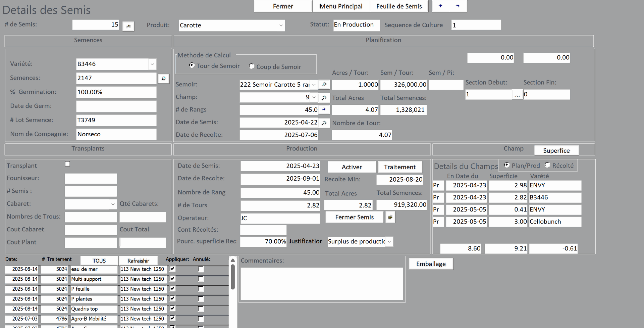Click the search icon beside # de Semis
The width and height of the screenshot is (644, 328).
click(128, 26)
